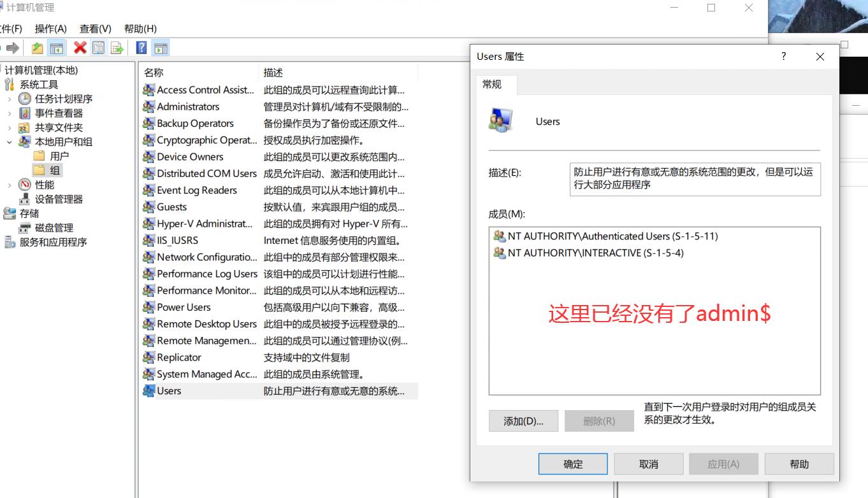
Task: Click the red X delete icon in toolbar
Action: pos(80,47)
